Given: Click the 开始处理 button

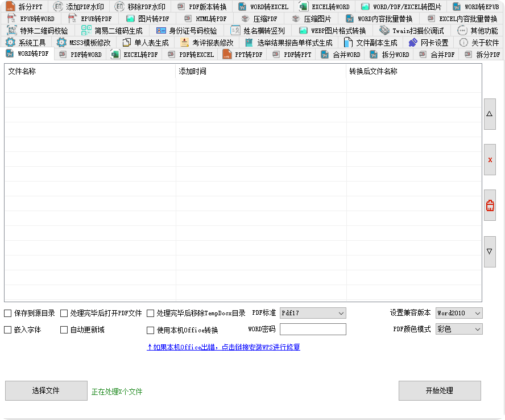Looking at the screenshot, I should click(x=440, y=390).
